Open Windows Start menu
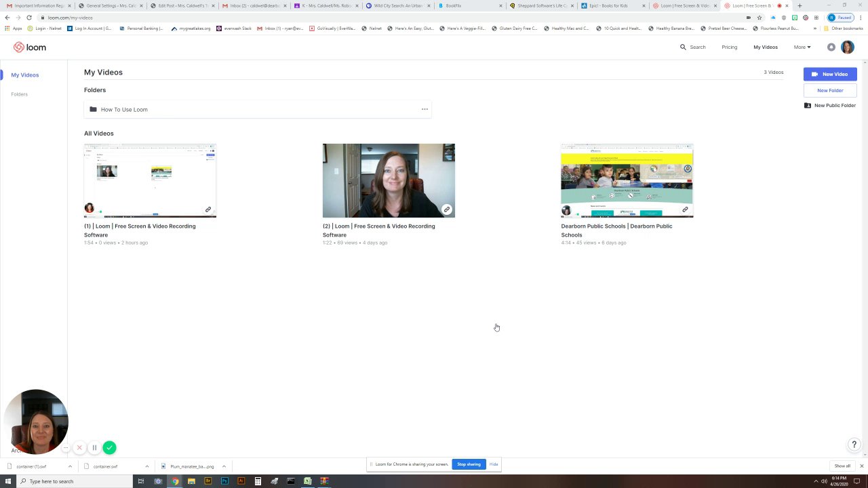Image resolution: width=868 pixels, height=488 pixels. coord(7,481)
